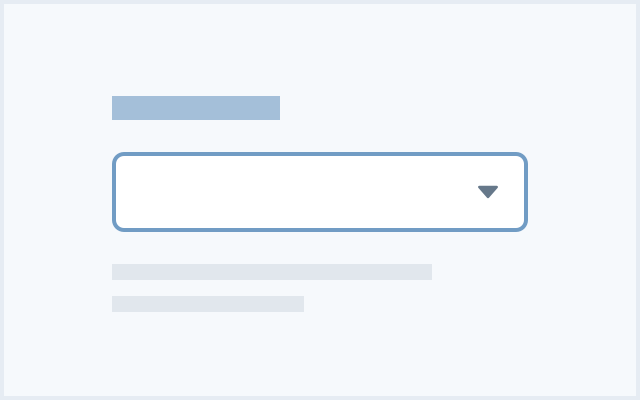The height and width of the screenshot is (400, 640).
Task: Click the light blue field label block
Action: [196, 108]
